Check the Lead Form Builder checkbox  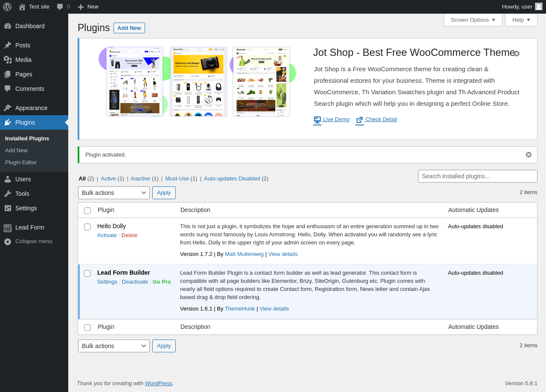tap(87, 273)
